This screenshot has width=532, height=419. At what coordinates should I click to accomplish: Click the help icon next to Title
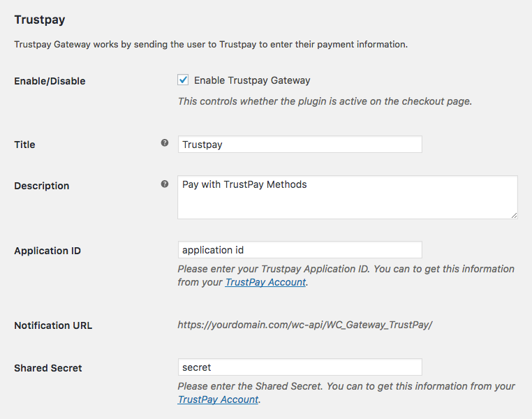pyautogui.click(x=165, y=143)
